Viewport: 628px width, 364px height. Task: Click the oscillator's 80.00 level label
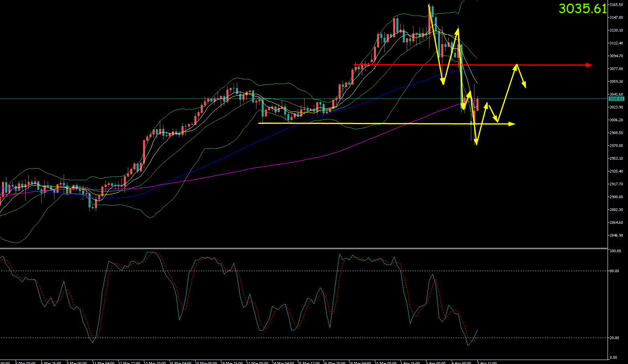coord(614,271)
